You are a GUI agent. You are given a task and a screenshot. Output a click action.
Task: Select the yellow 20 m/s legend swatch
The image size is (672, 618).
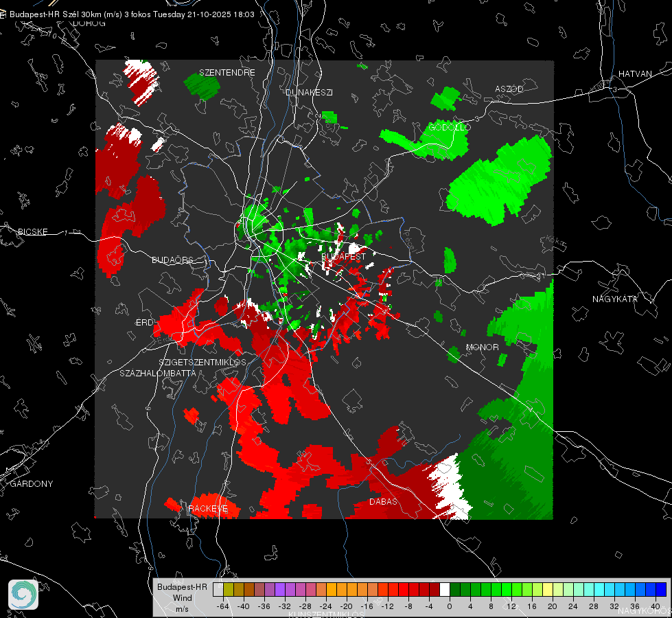(x=548, y=589)
